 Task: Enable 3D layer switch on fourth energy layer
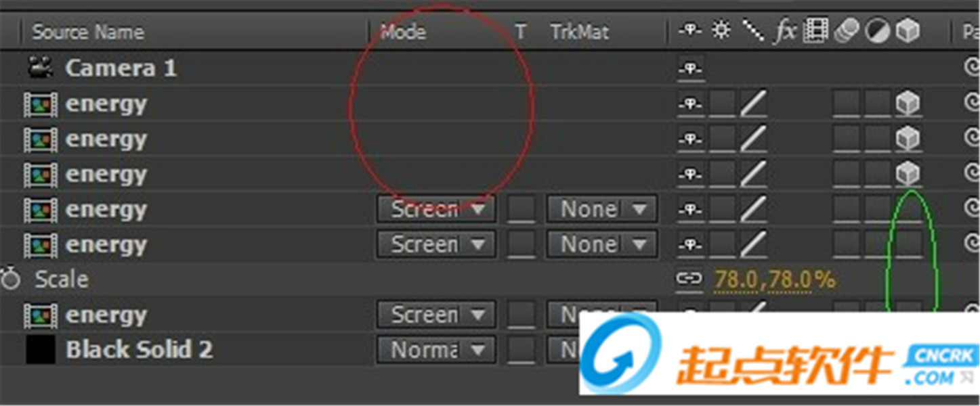point(909,209)
